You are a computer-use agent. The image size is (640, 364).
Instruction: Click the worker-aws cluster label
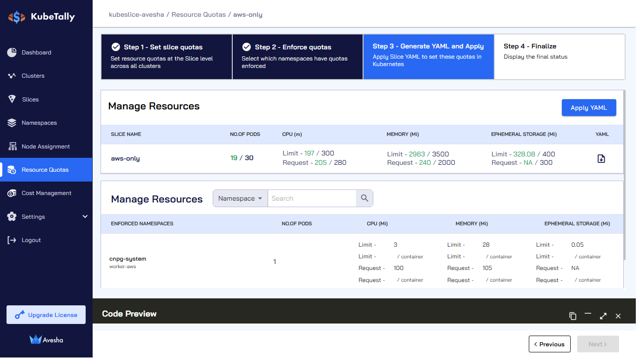[122, 267]
